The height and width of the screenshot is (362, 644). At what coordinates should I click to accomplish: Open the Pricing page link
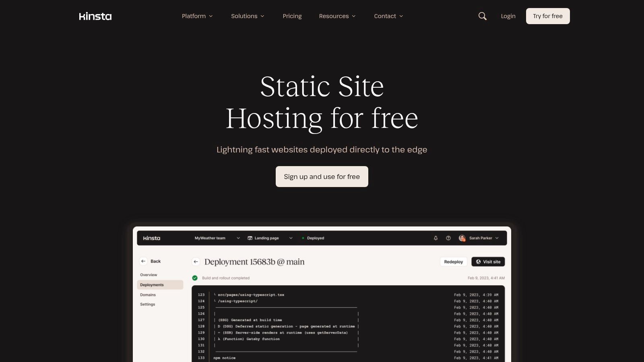pos(292,16)
